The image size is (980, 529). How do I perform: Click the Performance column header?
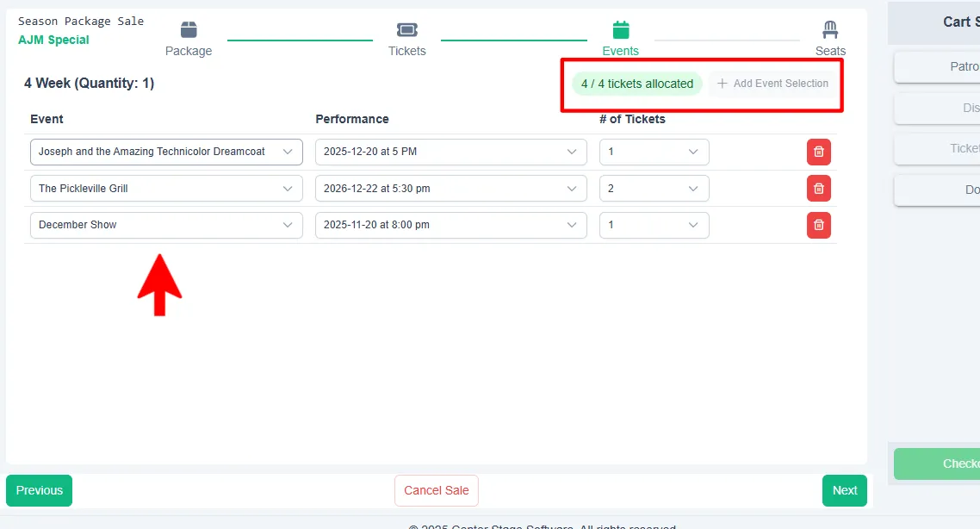(x=352, y=119)
